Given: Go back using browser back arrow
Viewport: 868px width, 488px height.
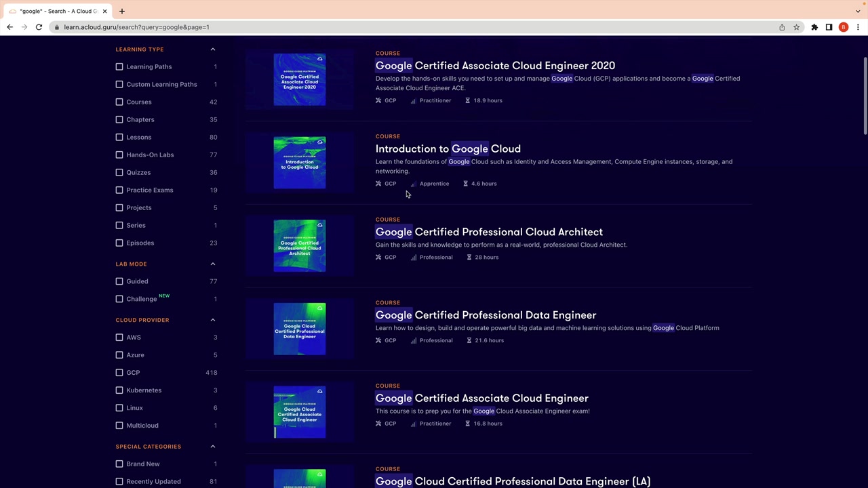Looking at the screenshot, I should coord(9,27).
